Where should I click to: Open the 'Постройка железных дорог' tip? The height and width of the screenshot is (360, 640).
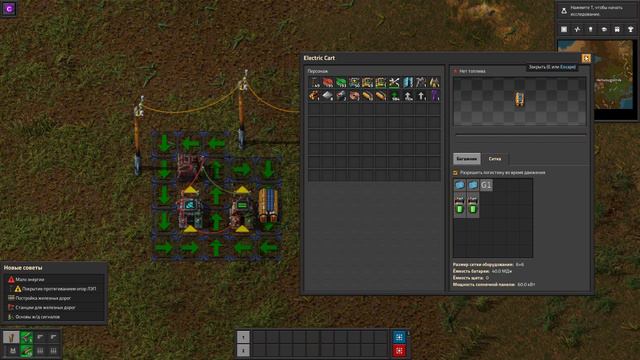55,298
